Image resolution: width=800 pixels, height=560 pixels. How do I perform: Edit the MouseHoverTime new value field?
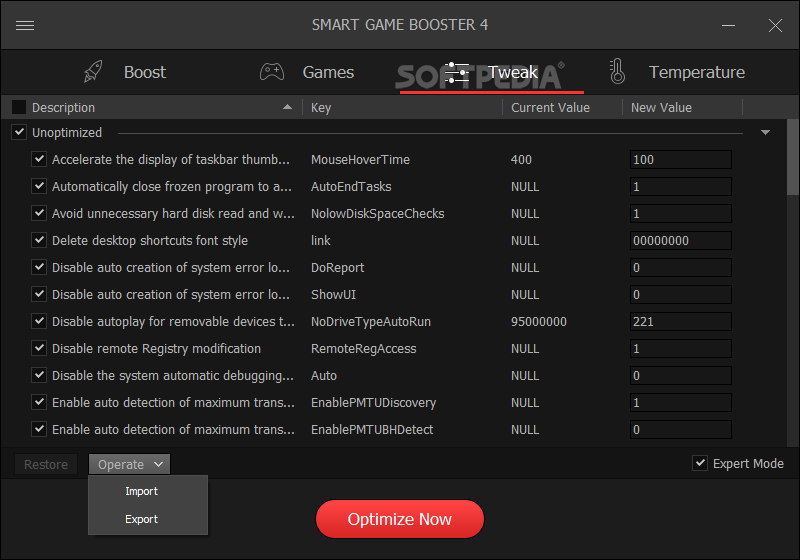pyautogui.click(x=681, y=160)
